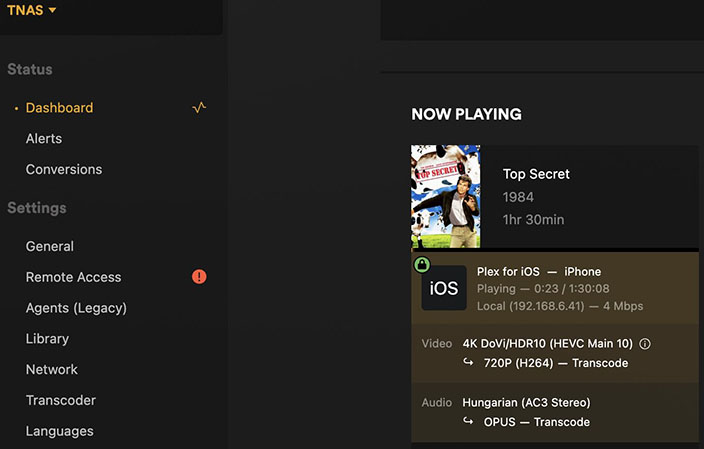This screenshot has height=449, width=704.
Task: Select the 'Plex for iOS — iPhone' text
Action: pos(539,272)
